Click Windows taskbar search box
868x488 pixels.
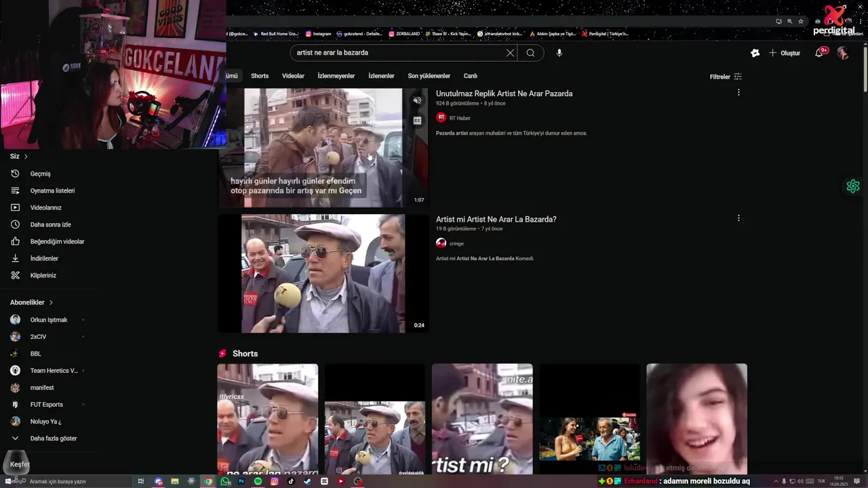[75, 481]
